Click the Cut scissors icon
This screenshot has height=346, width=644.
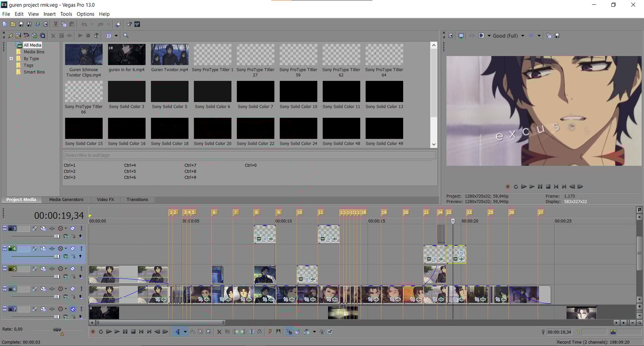coord(56,24)
